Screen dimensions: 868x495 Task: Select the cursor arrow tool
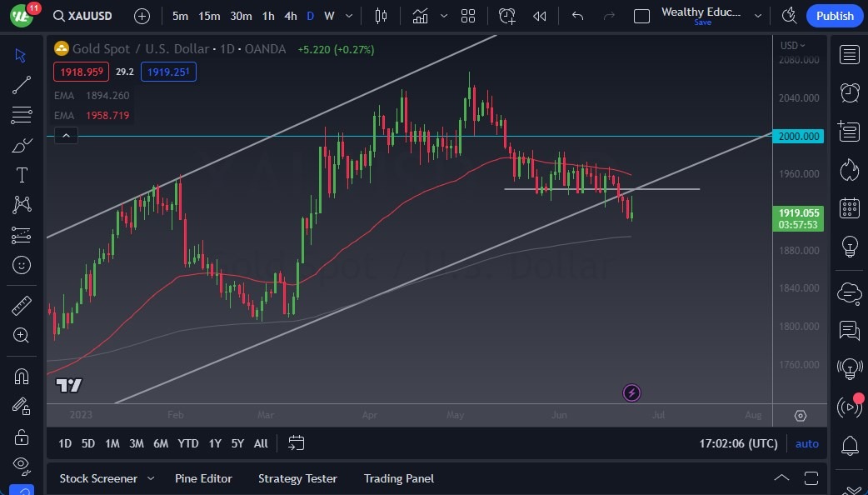(x=21, y=55)
